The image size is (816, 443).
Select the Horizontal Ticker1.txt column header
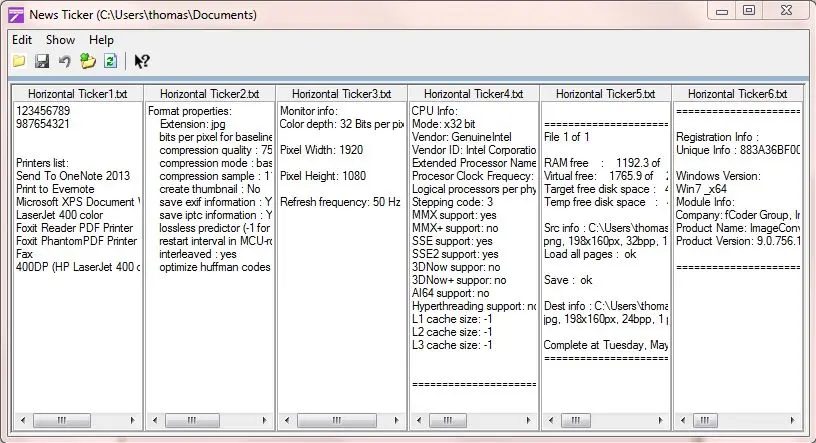click(x=78, y=94)
